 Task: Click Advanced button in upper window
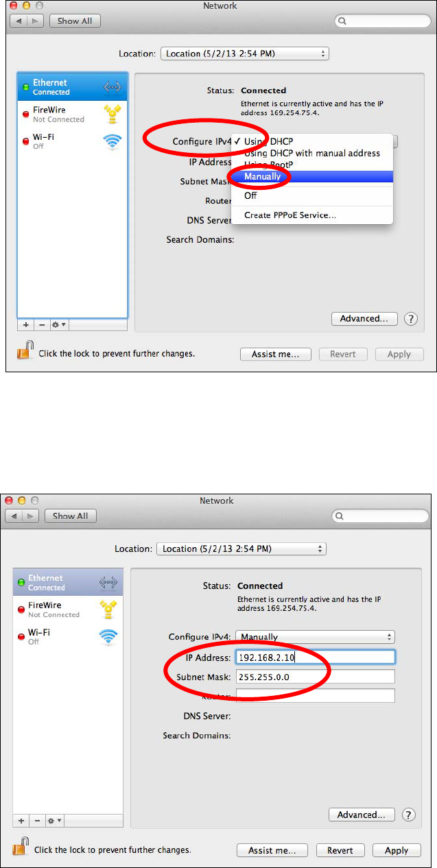coord(364,319)
